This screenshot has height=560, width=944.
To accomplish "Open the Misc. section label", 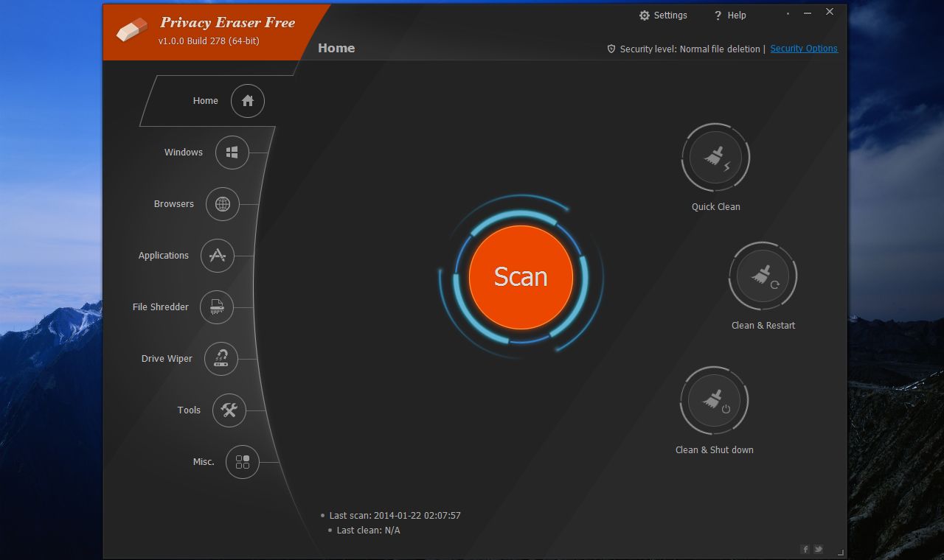I will click(x=204, y=462).
